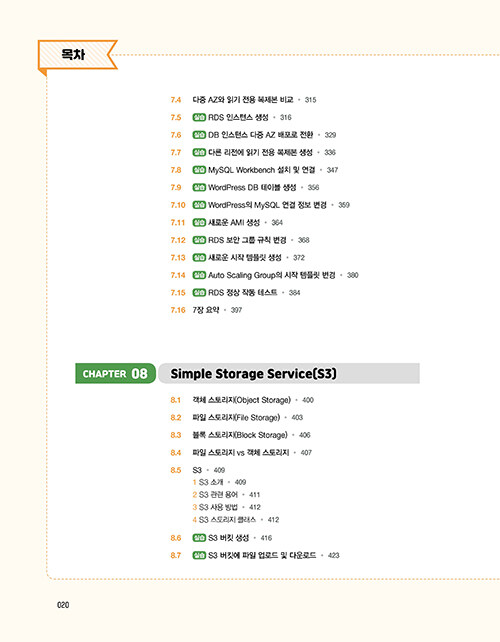This screenshot has width=500, height=642.
Task: Open the 8.5 S3 section entry
Action: (198, 470)
